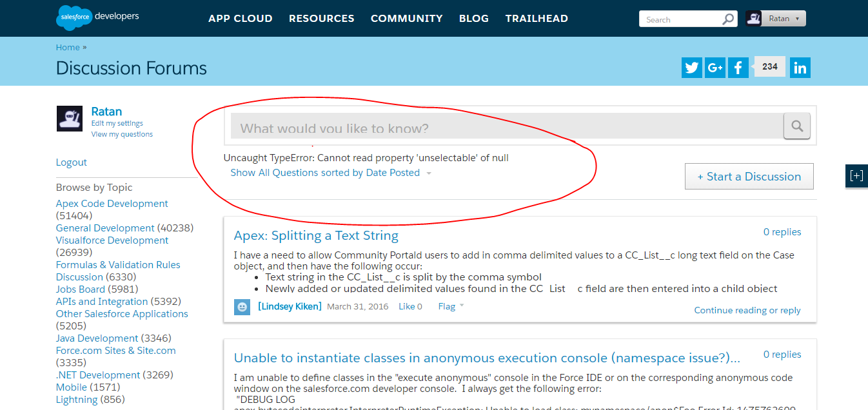Focus What would you like to know field
The height and width of the screenshot is (410, 868).
(507, 126)
